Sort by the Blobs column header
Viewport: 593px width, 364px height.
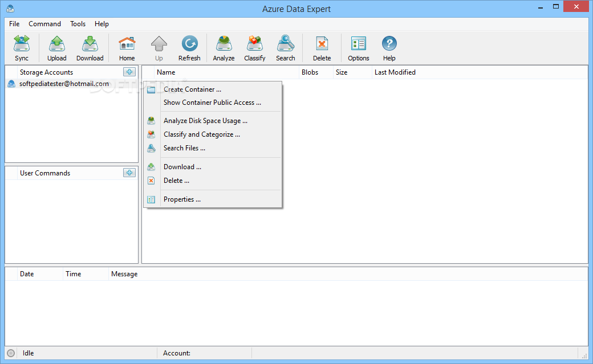[316, 72]
